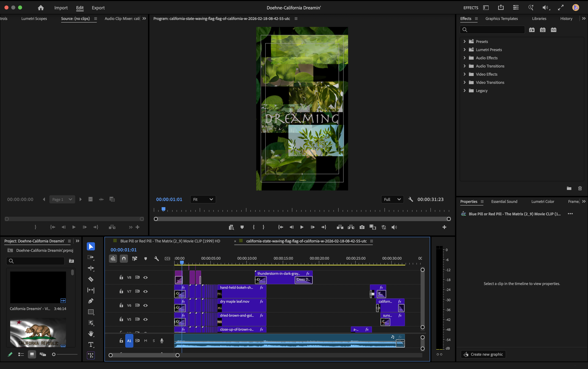This screenshot has width=588, height=369.
Task: Mute audio track A1
Action: click(145, 341)
